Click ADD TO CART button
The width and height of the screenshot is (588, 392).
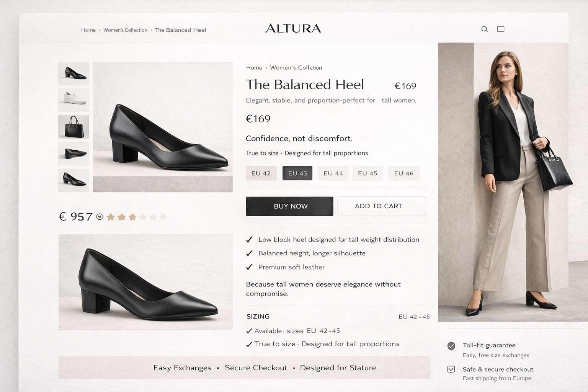tap(381, 206)
